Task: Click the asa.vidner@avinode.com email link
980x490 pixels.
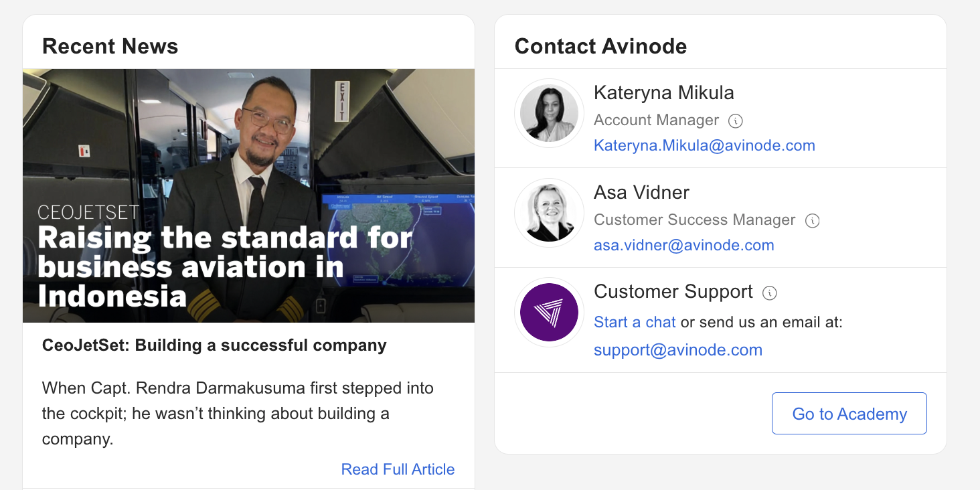Action: (x=683, y=245)
